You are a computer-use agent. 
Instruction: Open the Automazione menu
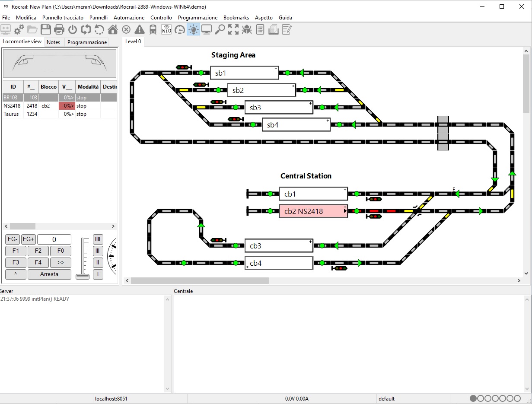129,18
